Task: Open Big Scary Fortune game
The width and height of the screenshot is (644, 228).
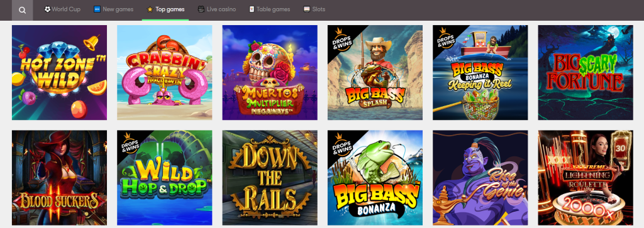Action: pyautogui.click(x=586, y=73)
